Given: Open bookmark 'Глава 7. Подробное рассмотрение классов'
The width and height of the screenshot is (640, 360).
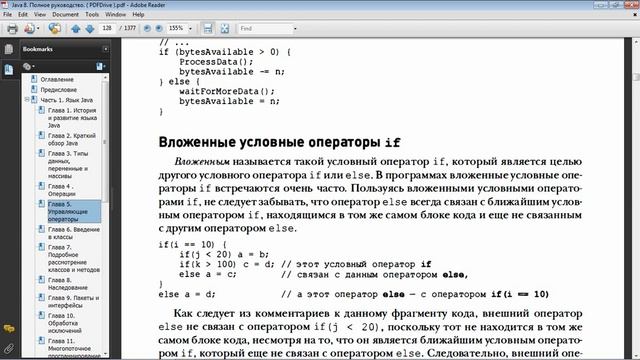Looking at the screenshot, I should point(73,258).
